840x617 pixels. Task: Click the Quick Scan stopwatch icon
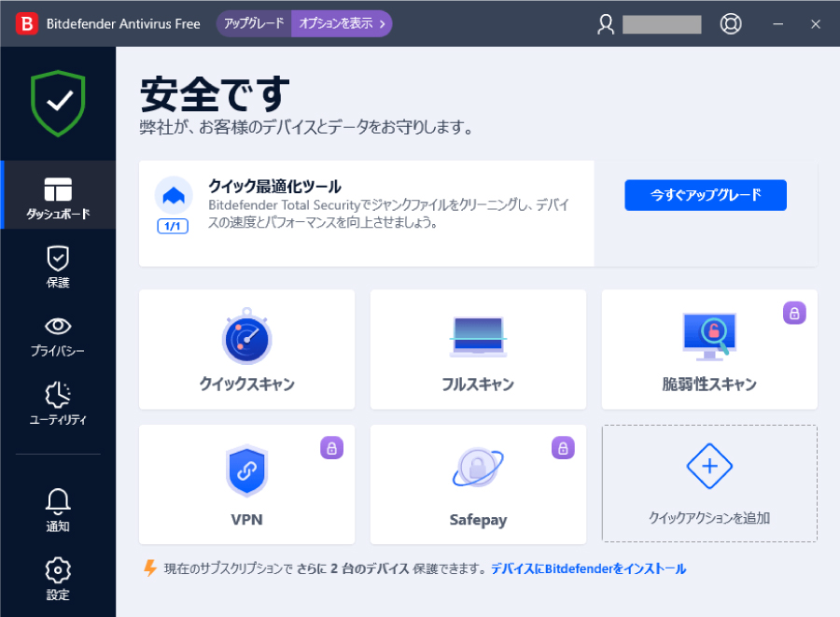[x=246, y=336]
